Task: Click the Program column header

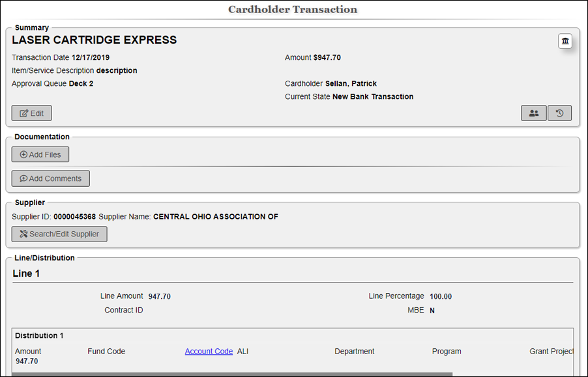Action: [x=447, y=351]
